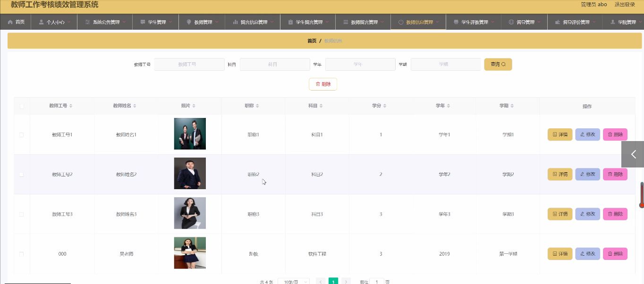Check the checkbox for 教师工号3 row
The height and width of the screenshot is (284, 644).
click(22, 214)
